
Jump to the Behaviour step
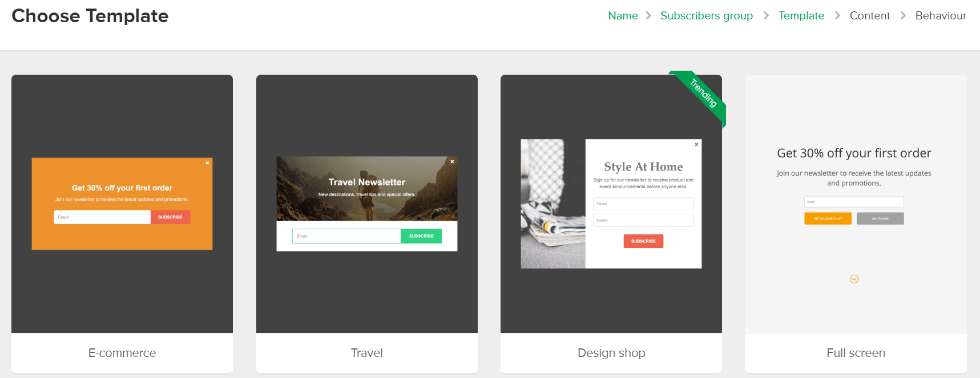941,16
